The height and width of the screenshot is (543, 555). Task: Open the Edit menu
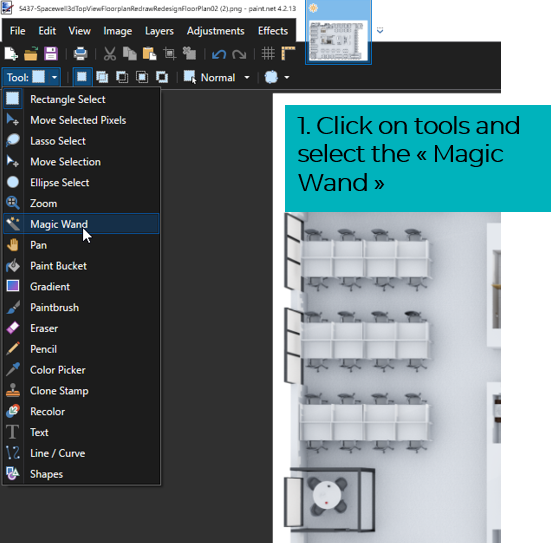(x=47, y=31)
